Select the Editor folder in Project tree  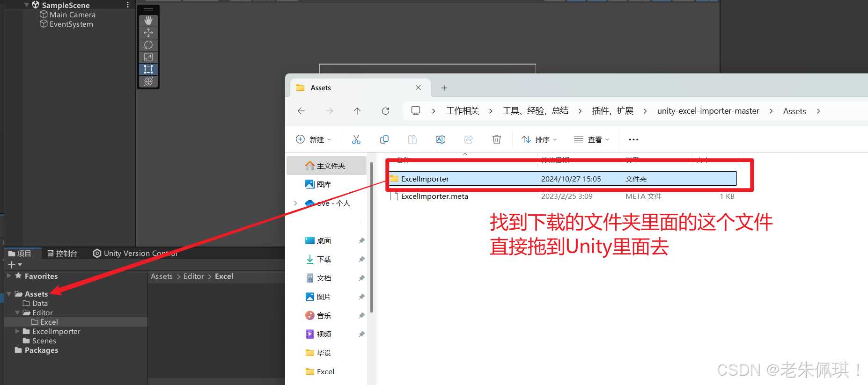click(38, 312)
